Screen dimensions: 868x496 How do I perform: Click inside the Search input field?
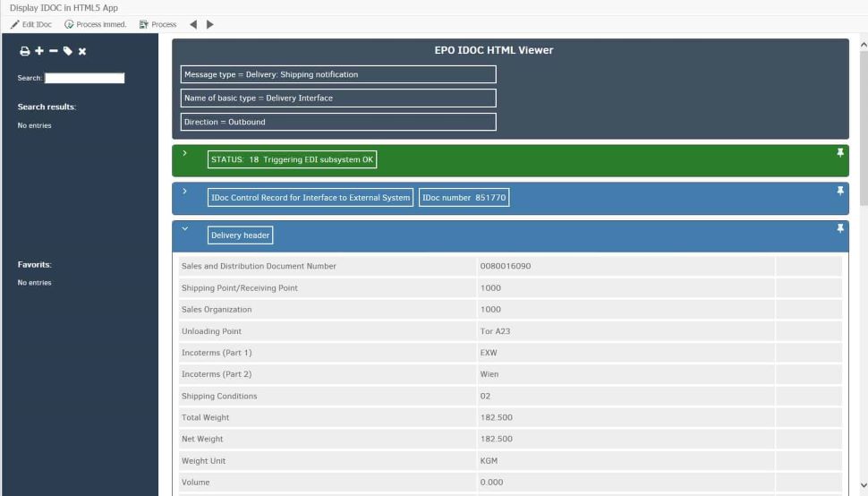[x=84, y=78]
